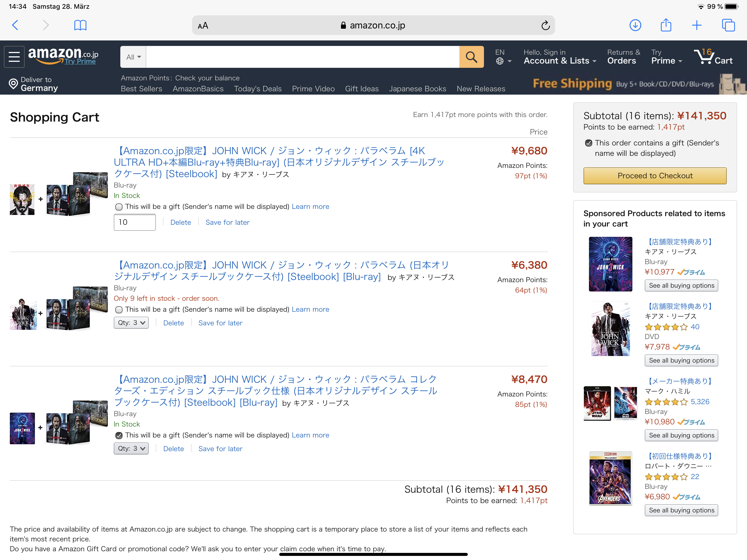
Task: Open Safari downloads icon
Action: click(x=635, y=25)
